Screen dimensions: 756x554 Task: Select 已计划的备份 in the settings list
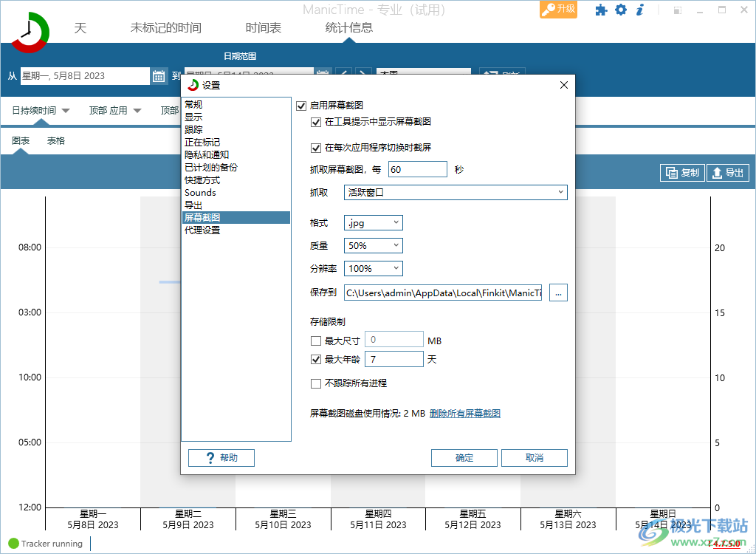[236, 168]
